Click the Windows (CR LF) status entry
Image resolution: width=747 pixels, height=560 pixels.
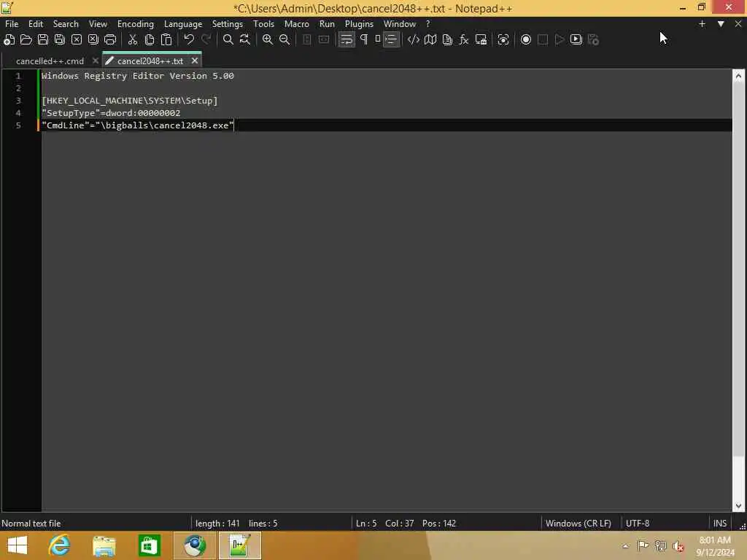coord(578,524)
